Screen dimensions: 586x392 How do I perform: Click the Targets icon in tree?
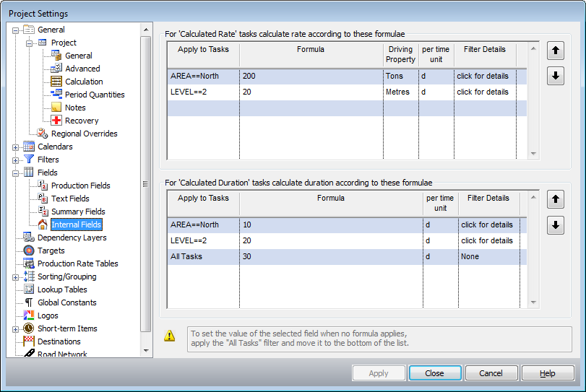coord(29,251)
